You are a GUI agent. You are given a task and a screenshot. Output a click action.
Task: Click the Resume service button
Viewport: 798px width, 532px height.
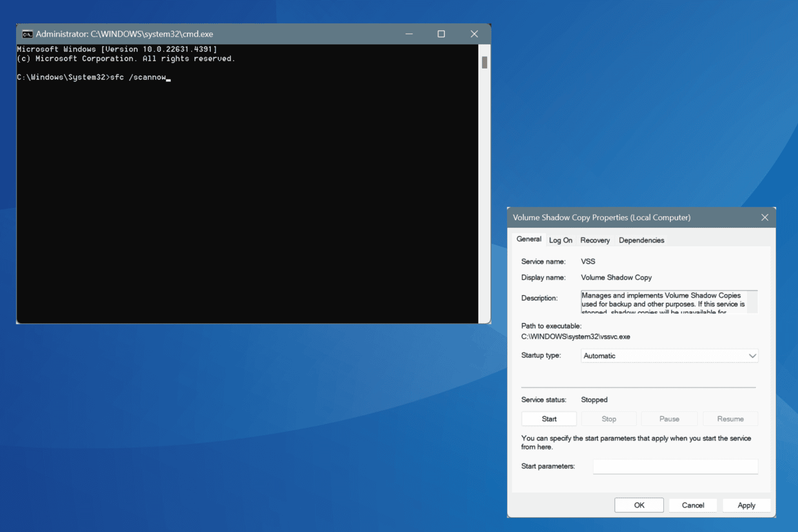[730, 419]
